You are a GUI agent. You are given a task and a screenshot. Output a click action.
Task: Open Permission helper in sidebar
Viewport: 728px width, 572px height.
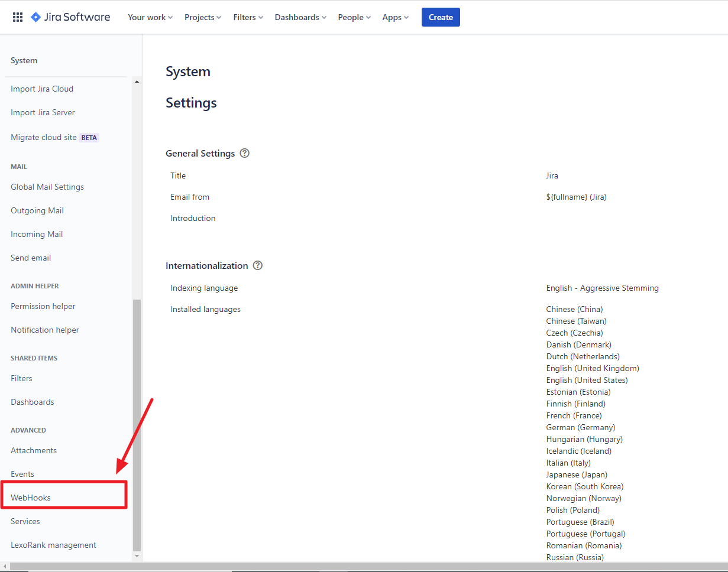(43, 306)
